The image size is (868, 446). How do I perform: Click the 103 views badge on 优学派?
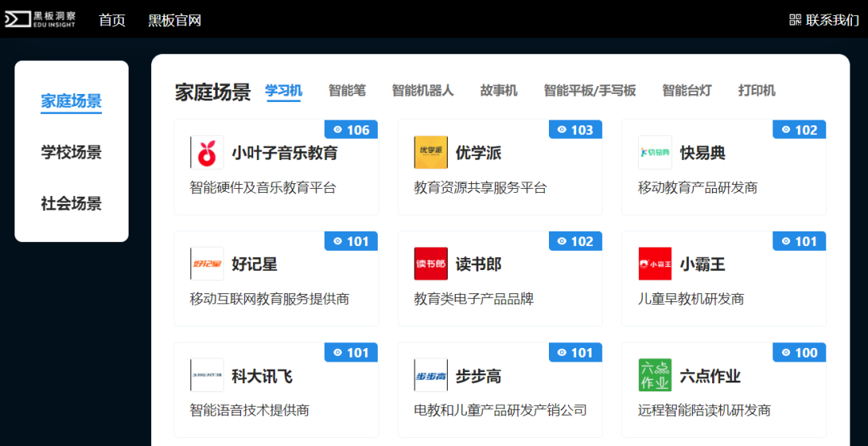(x=575, y=129)
